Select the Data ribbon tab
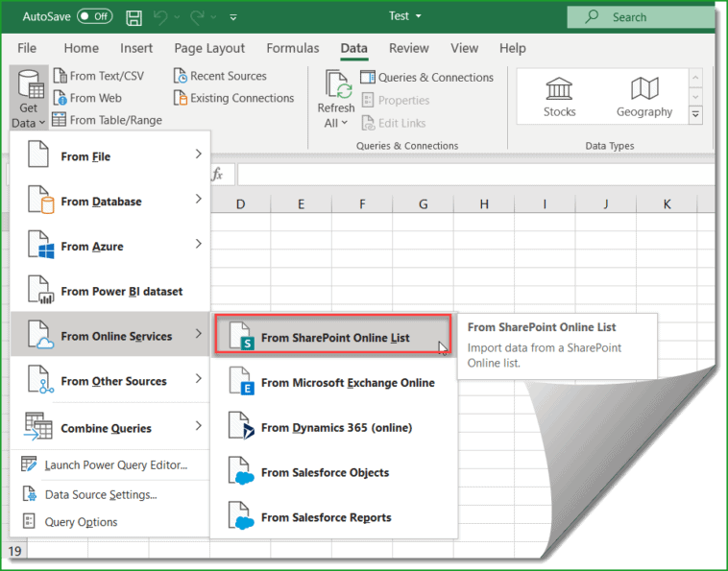This screenshot has height=571, width=728. tap(353, 48)
